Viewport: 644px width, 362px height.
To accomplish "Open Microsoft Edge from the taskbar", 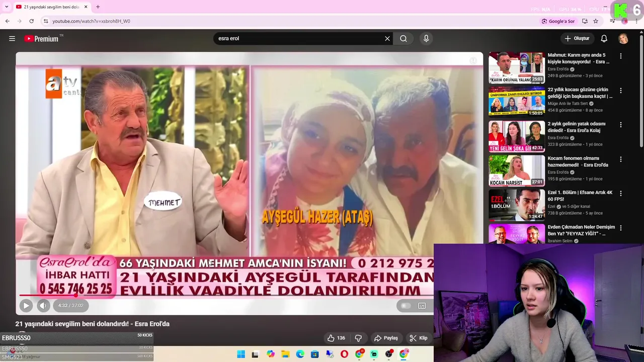I will coord(300,354).
